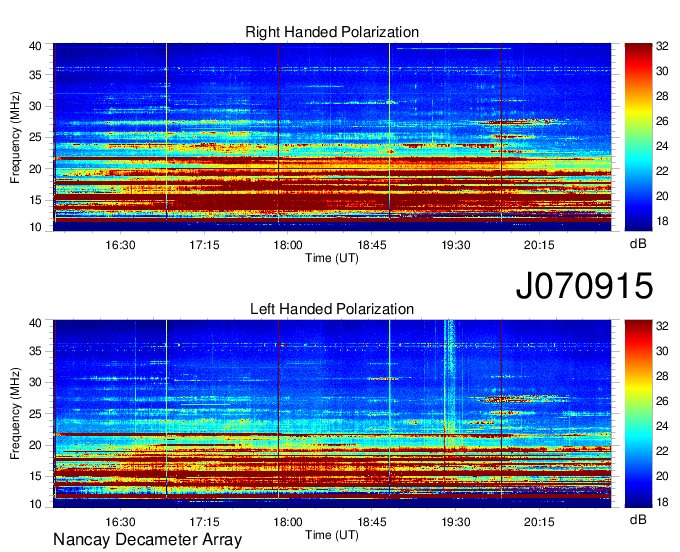The image size is (680, 552).
Task: Click "18:00" tick on Left Handed time axis
Action: (x=288, y=522)
